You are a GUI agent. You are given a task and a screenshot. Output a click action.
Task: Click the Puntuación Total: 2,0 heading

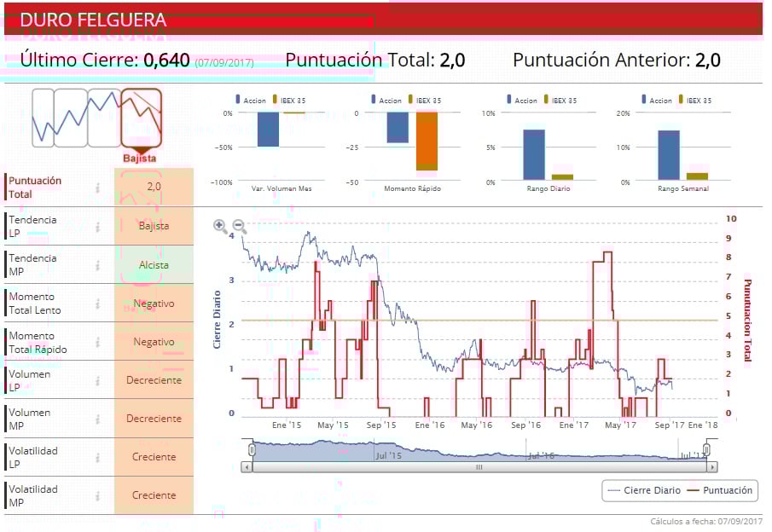[375, 61]
